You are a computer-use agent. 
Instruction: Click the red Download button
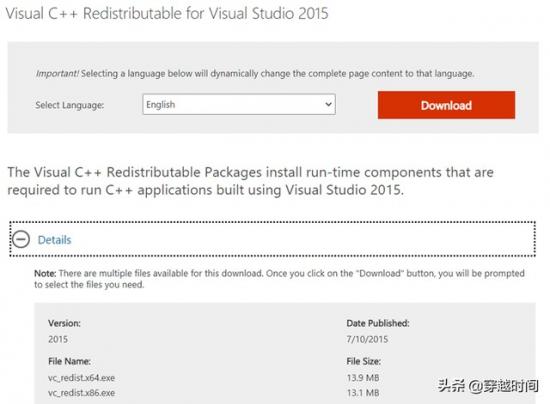click(447, 105)
